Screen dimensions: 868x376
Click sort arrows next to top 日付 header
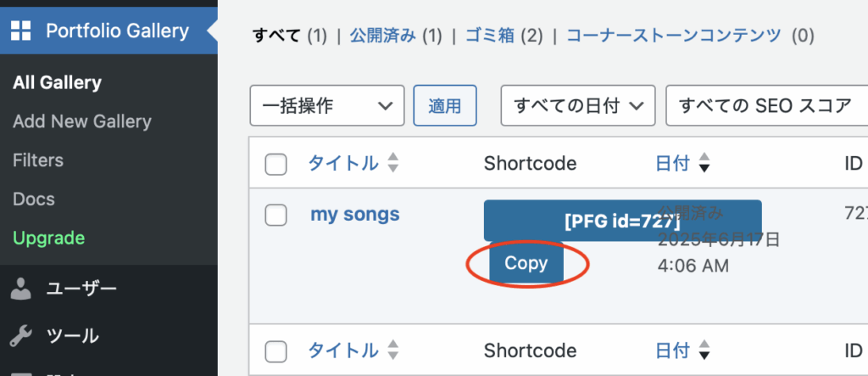tap(704, 163)
